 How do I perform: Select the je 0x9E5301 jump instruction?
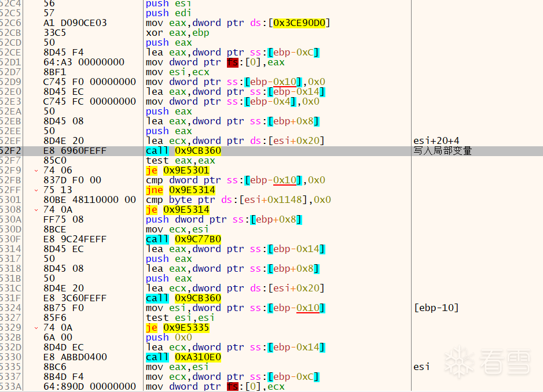pos(177,171)
